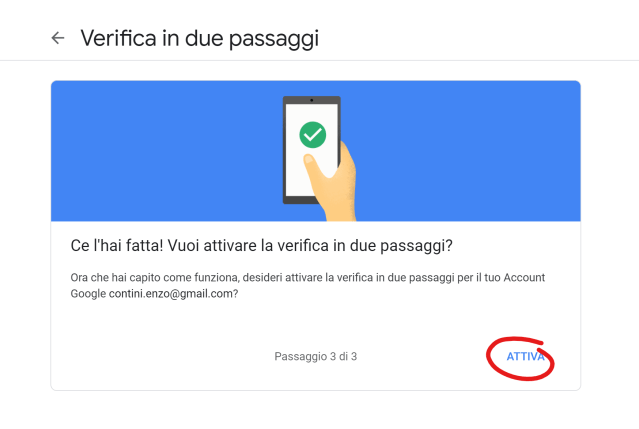Click the blue banner right of the hand

470,150
